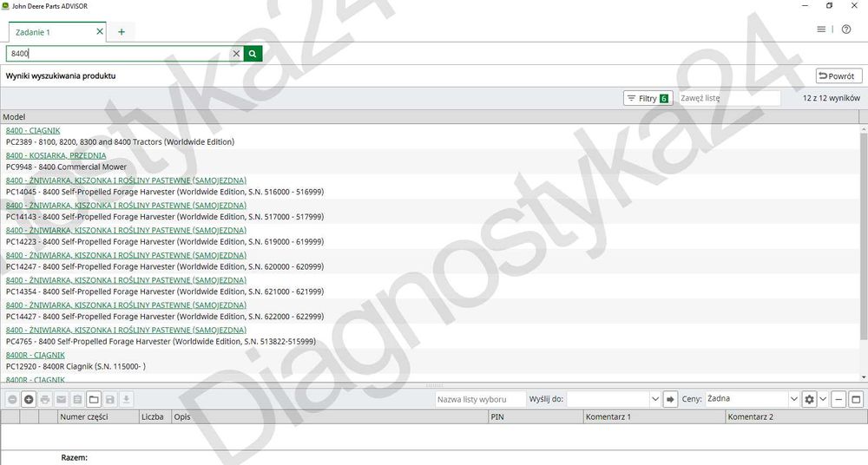
Task: Click the save pick list icon
Action: coord(110,399)
